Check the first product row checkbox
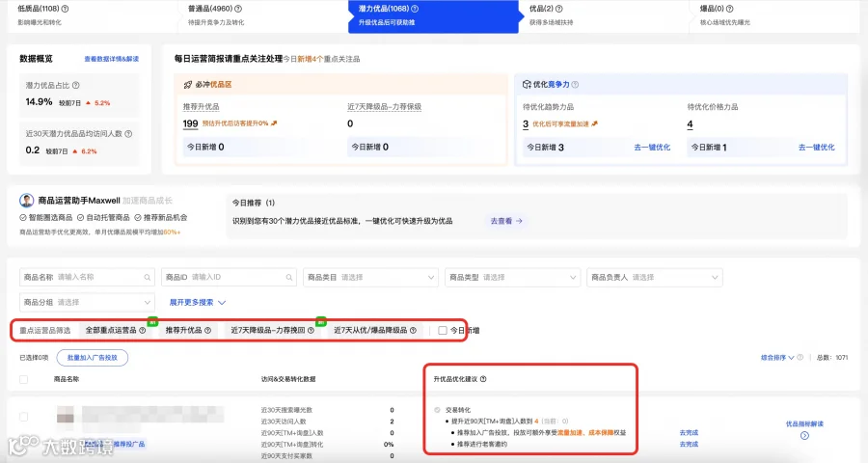868x463 pixels. [23, 417]
